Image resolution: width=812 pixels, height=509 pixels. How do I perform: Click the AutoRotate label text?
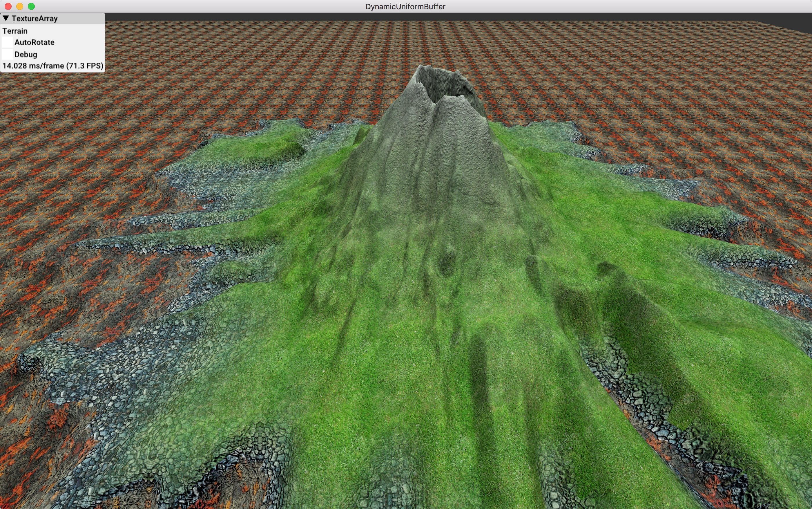(x=34, y=42)
